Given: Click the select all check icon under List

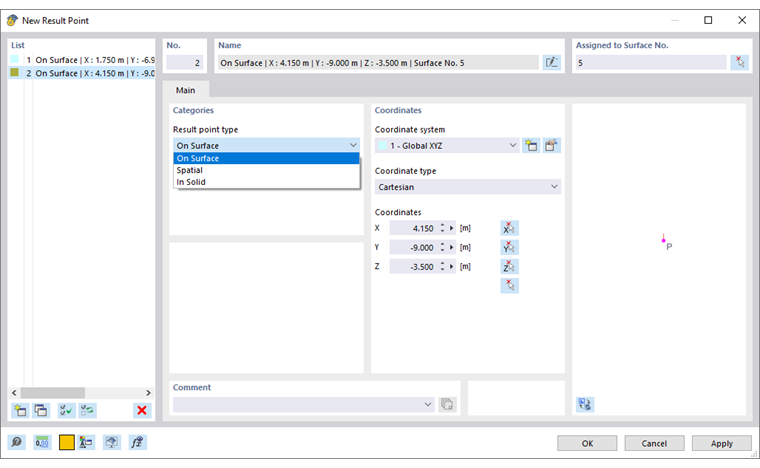Looking at the screenshot, I should tap(66, 410).
